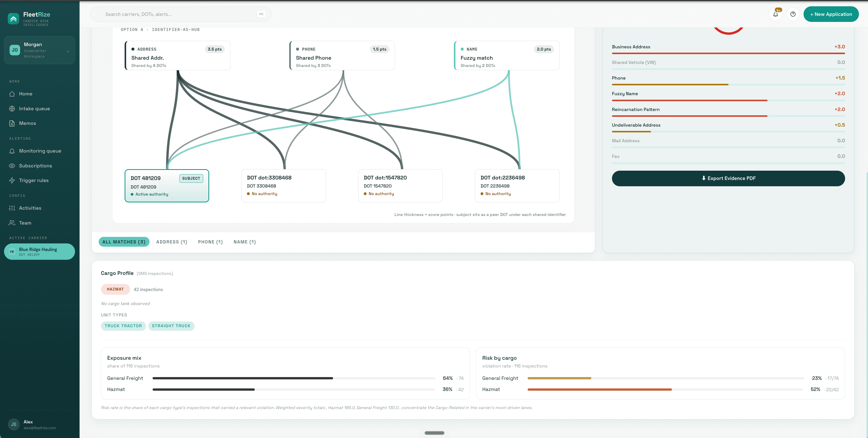Open the DOT 481209 subject card
The image size is (868, 438).
[x=167, y=186]
